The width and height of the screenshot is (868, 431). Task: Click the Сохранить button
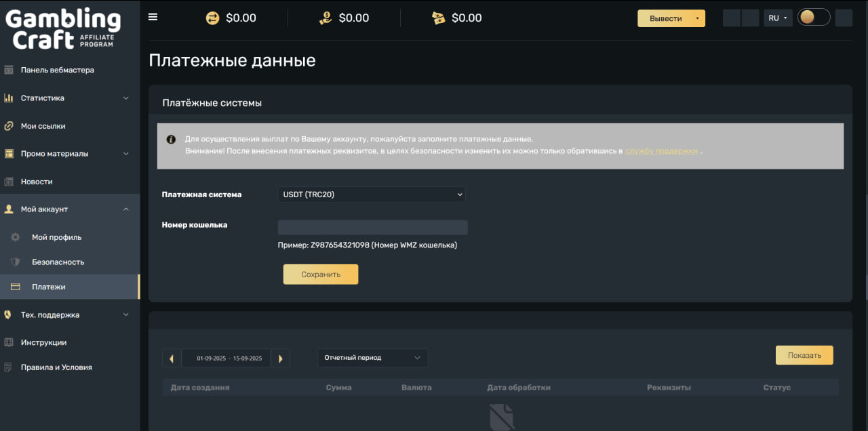[x=320, y=274]
